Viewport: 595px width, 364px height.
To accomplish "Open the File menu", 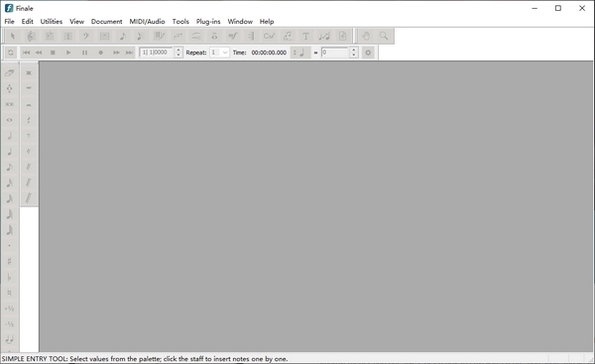I will coord(10,22).
